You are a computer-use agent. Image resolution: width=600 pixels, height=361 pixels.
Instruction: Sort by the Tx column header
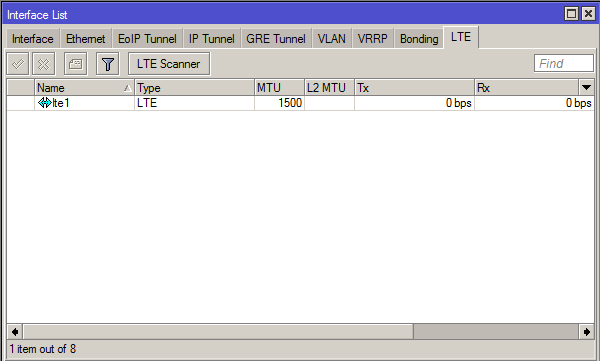[x=414, y=88]
